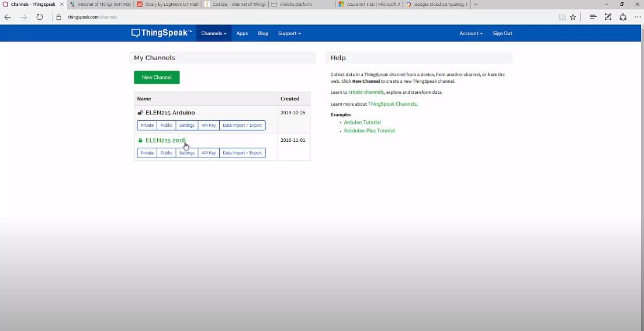
Task: Switch to the Azure IoT Hub tab
Action: (370, 5)
